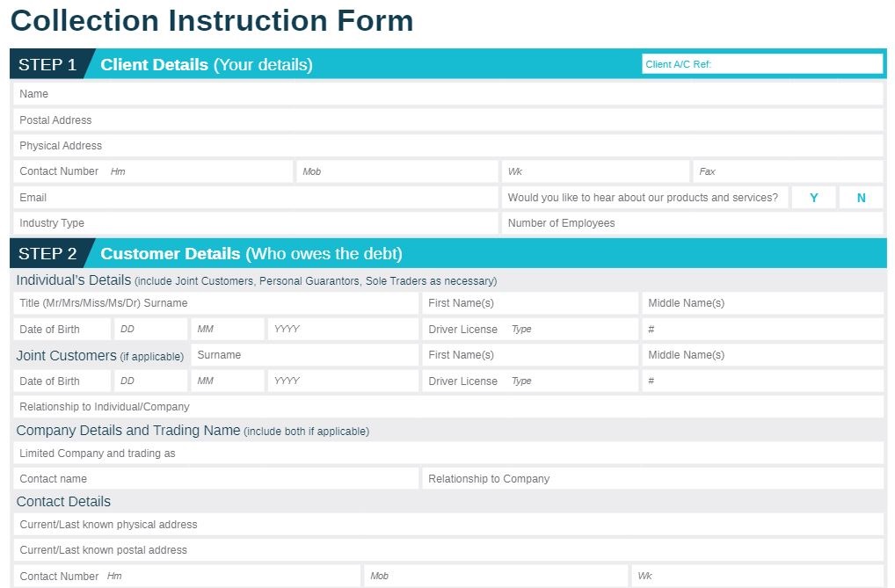Click the client Wk number field

tap(595, 171)
